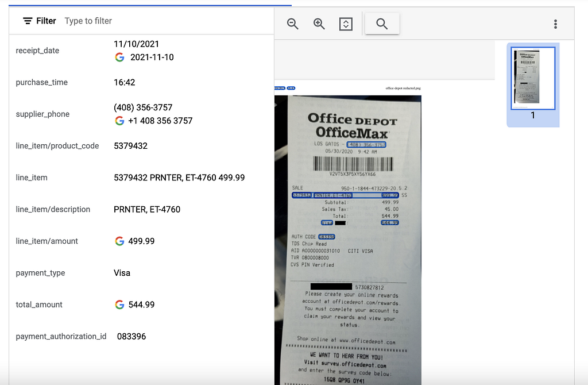Click the value 11/10/2021
The height and width of the screenshot is (385, 588).
[x=137, y=44]
